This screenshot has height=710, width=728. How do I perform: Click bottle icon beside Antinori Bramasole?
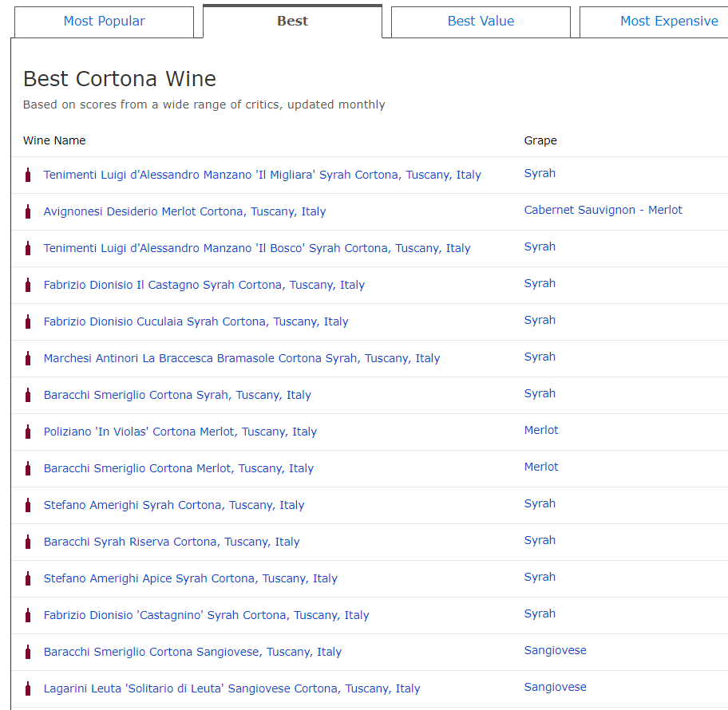pyautogui.click(x=28, y=358)
